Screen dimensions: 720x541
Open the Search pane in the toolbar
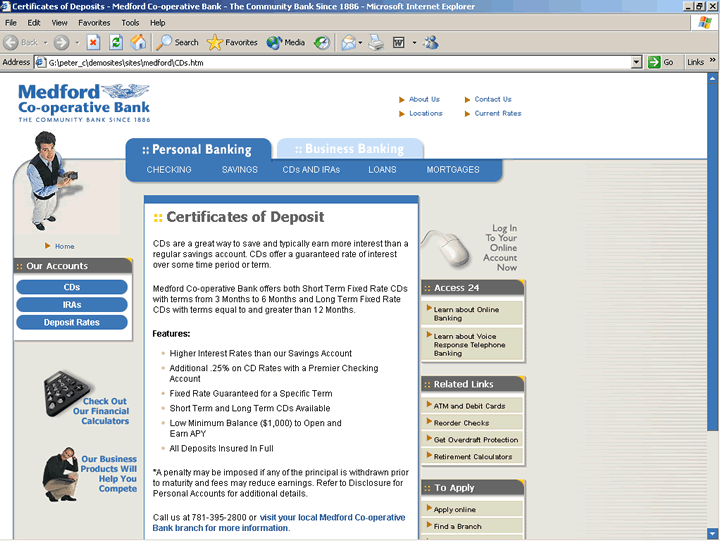pyautogui.click(x=177, y=43)
